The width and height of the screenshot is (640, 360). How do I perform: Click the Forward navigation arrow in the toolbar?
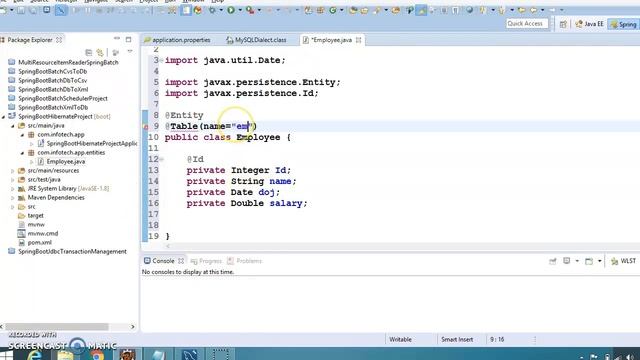click(x=552, y=10)
